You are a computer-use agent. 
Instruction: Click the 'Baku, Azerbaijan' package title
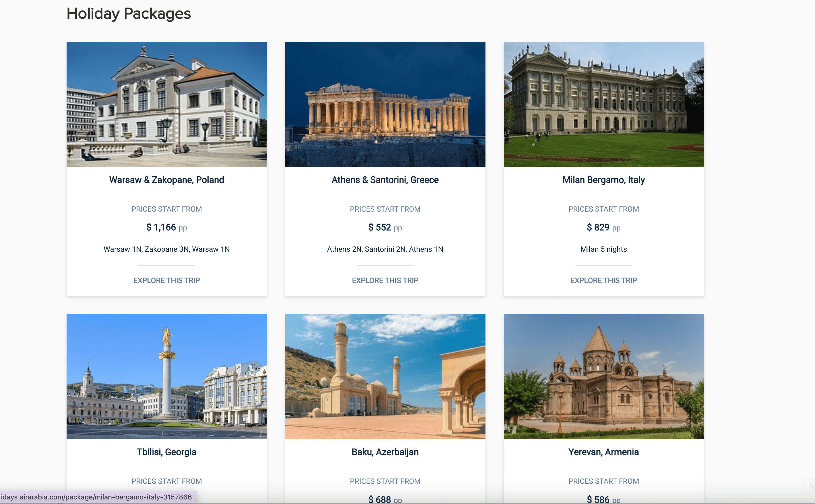[x=385, y=452]
